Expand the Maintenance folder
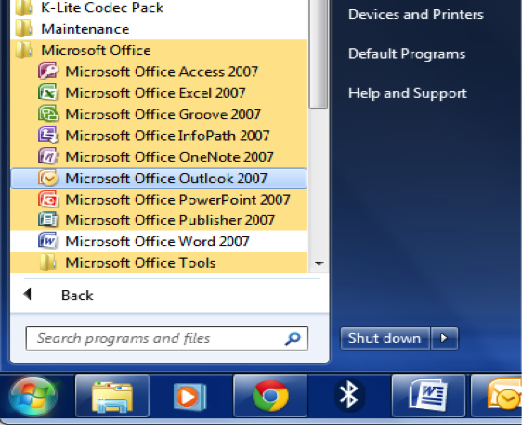 159,29
